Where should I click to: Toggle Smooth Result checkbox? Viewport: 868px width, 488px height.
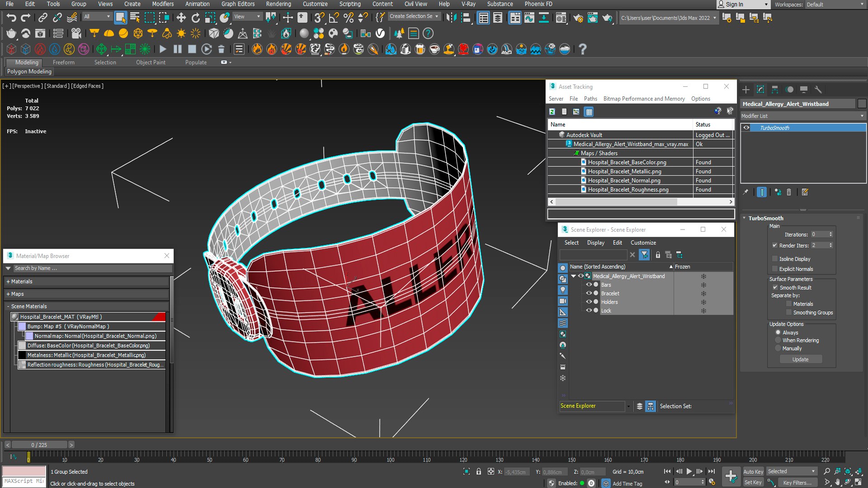click(x=775, y=287)
